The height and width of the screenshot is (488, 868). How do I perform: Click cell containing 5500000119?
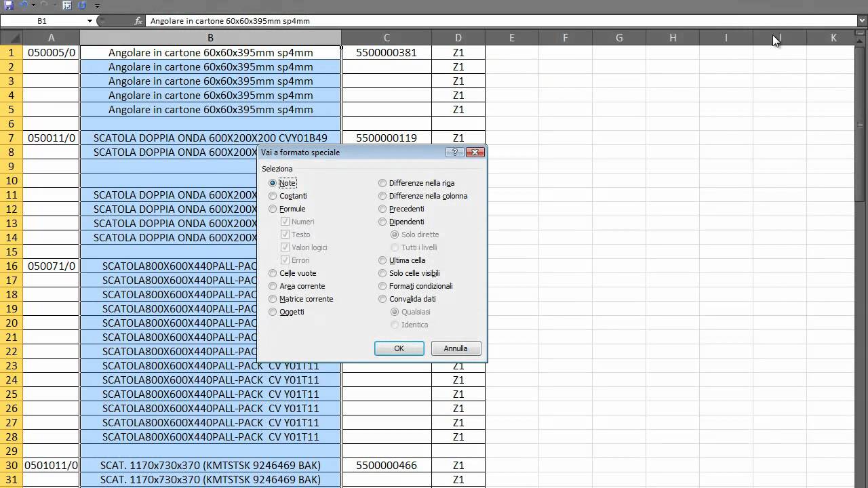387,138
